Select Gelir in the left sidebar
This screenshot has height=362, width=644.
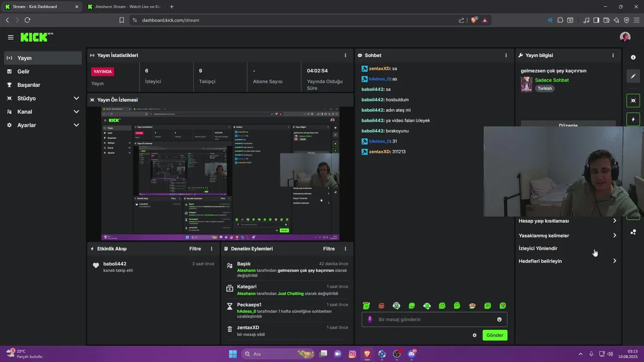(43, 71)
